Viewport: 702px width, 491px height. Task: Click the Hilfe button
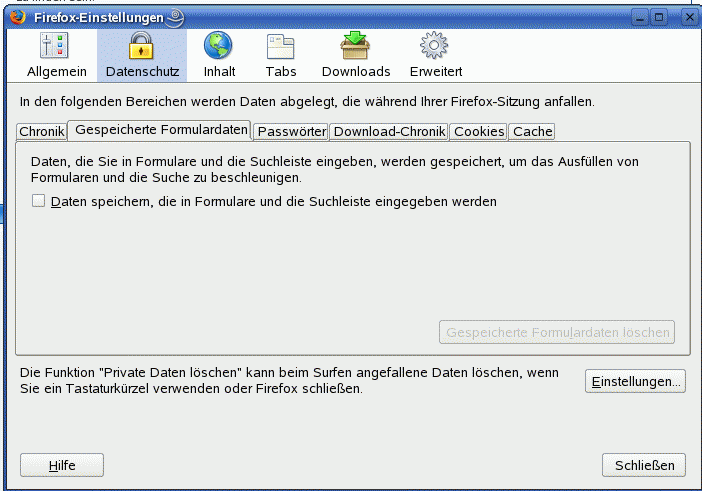point(62,465)
